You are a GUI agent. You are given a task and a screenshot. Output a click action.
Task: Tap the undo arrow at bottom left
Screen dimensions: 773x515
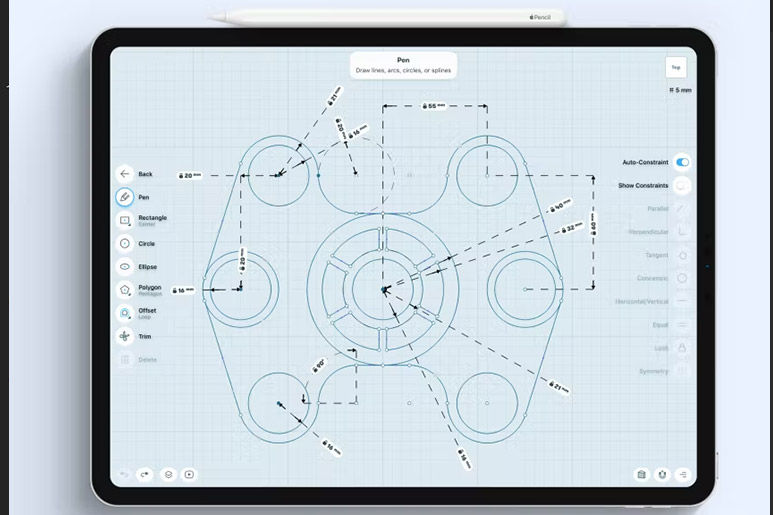point(124,475)
